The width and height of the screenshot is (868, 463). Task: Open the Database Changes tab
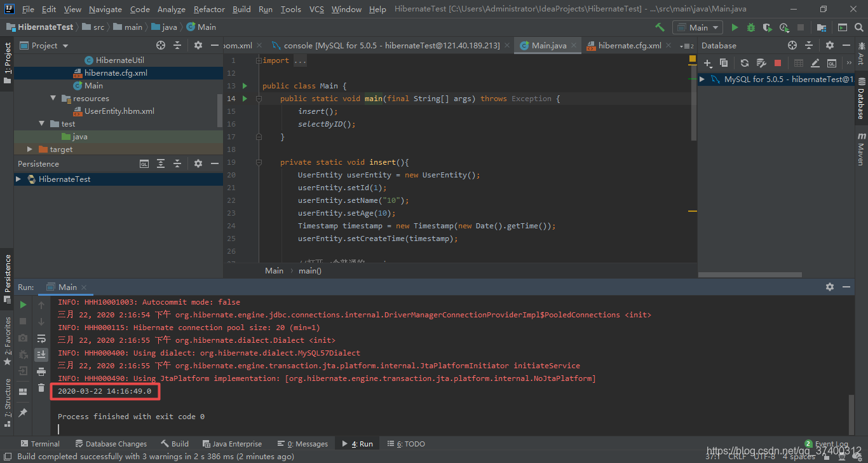111,444
